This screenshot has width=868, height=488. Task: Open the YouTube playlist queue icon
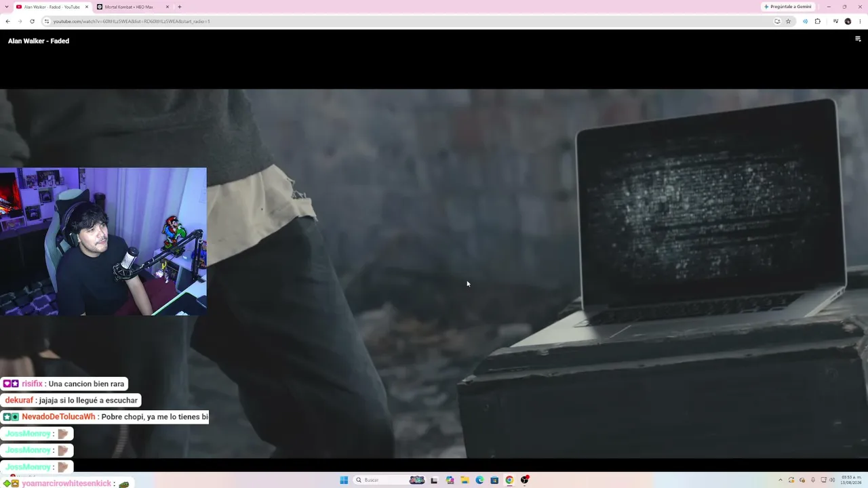pos(858,39)
